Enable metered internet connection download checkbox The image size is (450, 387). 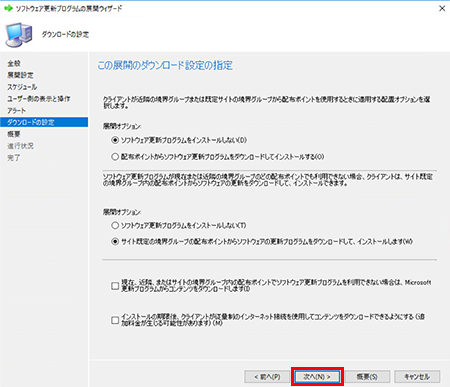(x=115, y=320)
